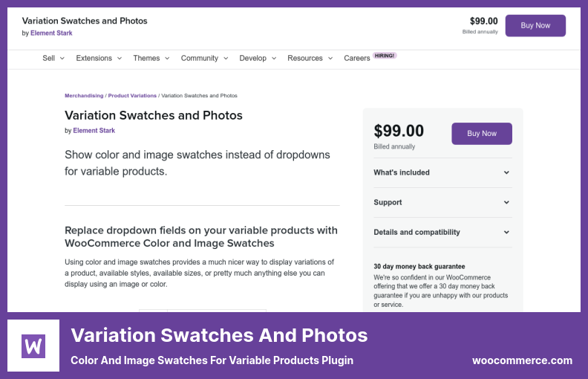Select the Themes menu item
Image resolution: width=588 pixels, height=379 pixels.
tap(146, 58)
